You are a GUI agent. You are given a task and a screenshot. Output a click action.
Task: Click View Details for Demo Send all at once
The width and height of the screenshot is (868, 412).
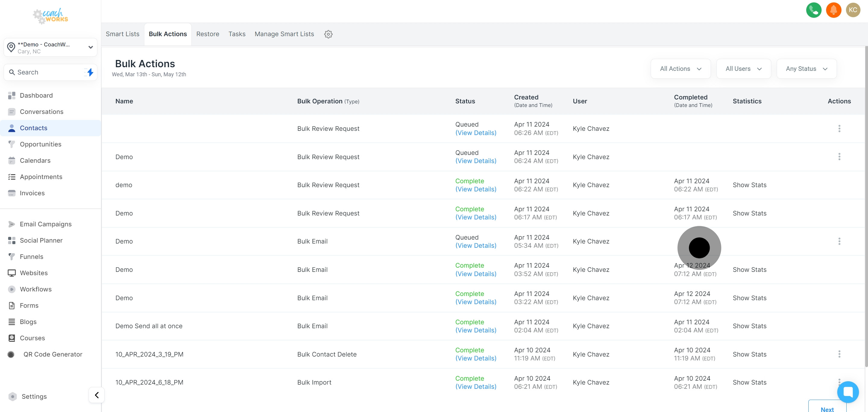point(476,330)
